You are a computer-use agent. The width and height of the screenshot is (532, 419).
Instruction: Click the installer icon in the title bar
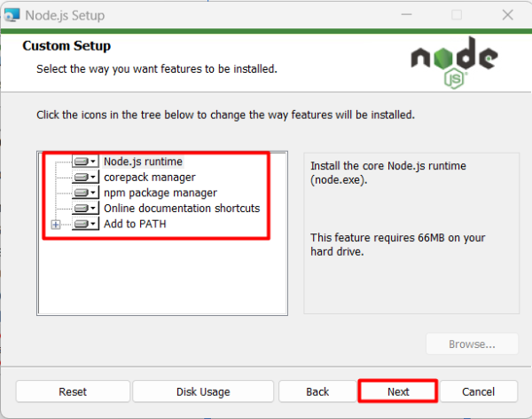point(13,15)
